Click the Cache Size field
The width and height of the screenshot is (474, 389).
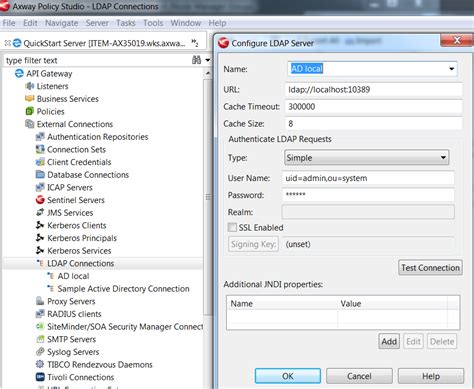373,124
